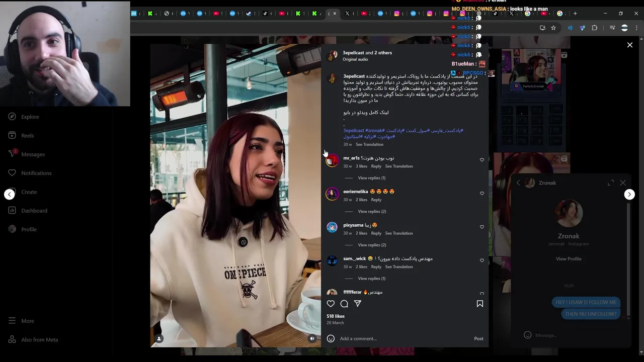
Task: Show tagged people icon on video
Action: 159,339
